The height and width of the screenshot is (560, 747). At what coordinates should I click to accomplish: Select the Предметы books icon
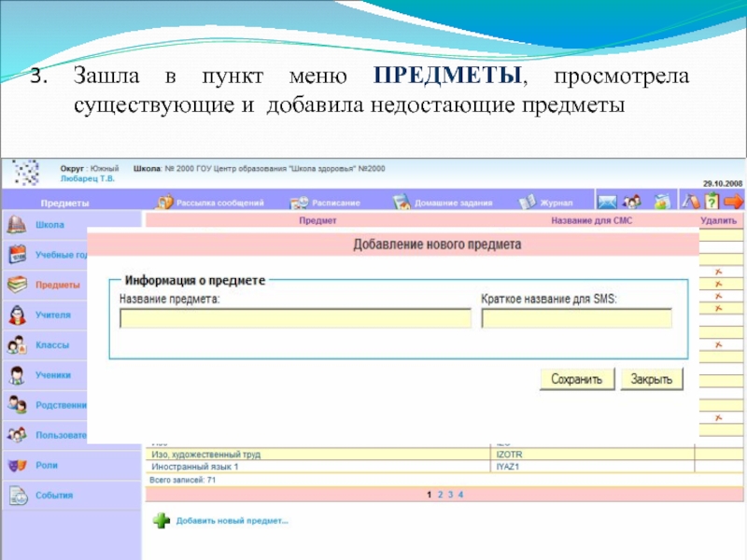[16, 285]
